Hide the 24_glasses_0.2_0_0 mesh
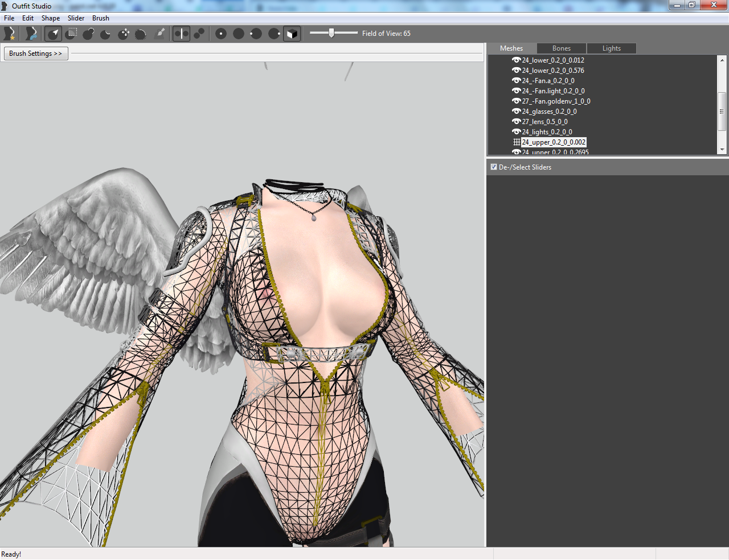 [517, 112]
